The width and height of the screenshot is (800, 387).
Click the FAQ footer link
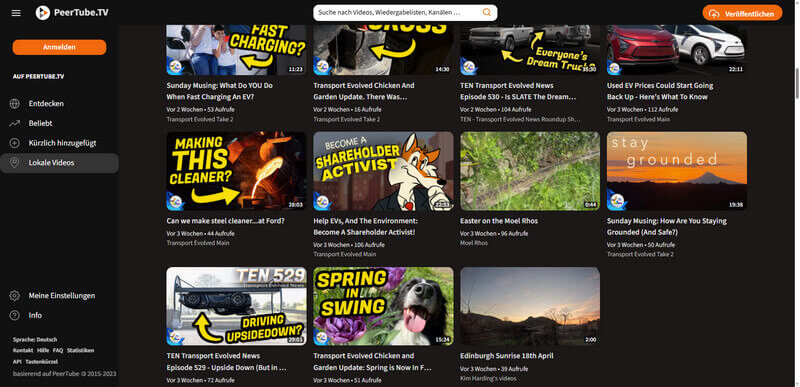point(58,350)
